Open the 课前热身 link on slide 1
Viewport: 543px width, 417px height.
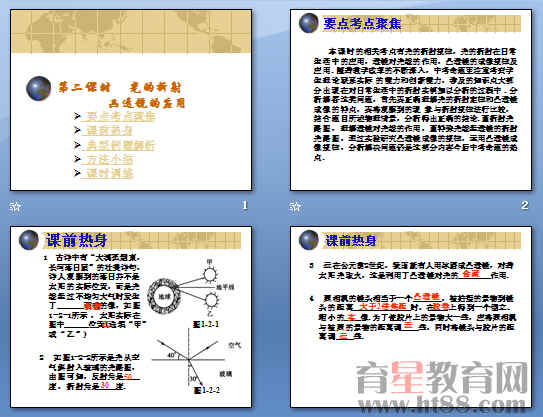click(x=107, y=131)
